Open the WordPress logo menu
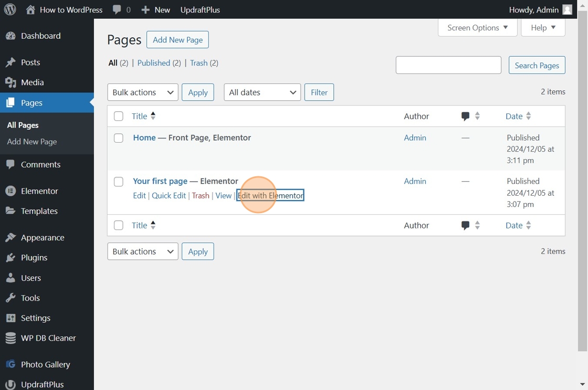The width and height of the screenshot is (588, 390). click(x=10, y=9)
